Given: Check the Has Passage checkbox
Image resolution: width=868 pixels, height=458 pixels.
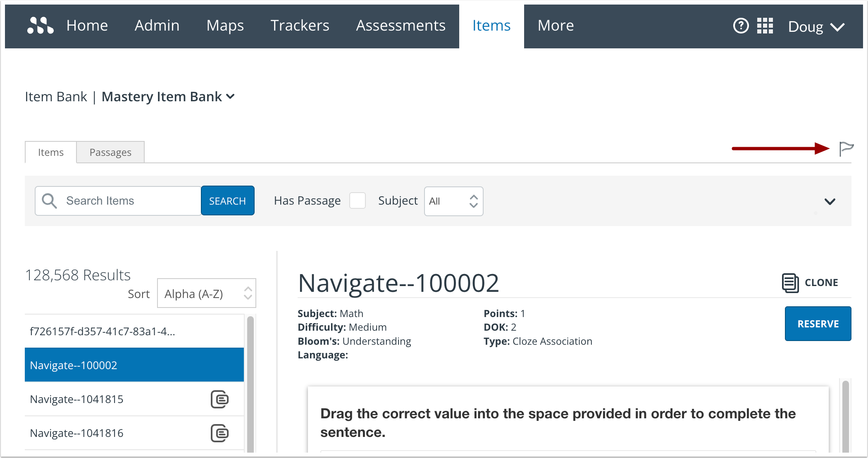Looking at the screenshot, I should pyautogui.click(x=357, y=201).
